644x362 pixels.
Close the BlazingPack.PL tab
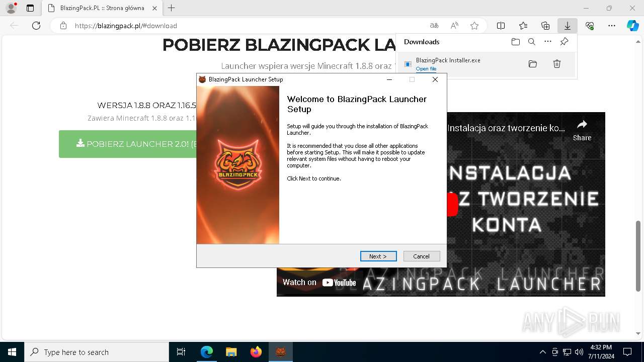(155, 8)
